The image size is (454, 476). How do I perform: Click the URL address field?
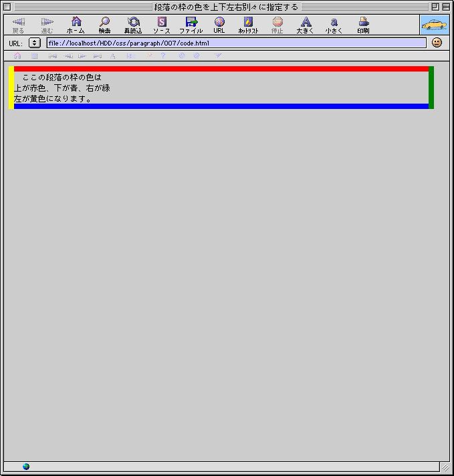(x=237, y=43)
